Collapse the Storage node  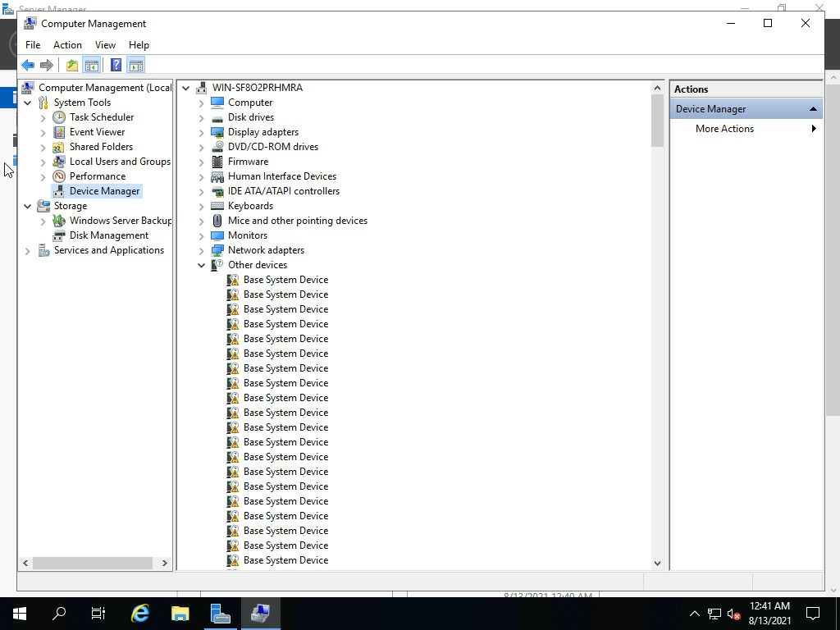[27, 206]
